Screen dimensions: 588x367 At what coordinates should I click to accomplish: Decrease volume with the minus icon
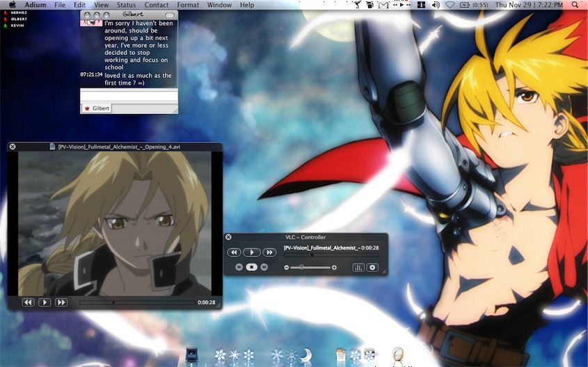(x=287, y=268)
